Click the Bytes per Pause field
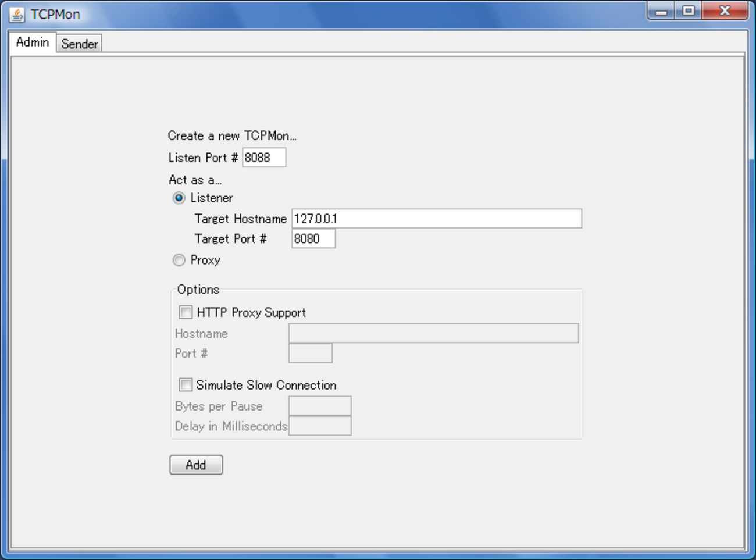Image resolution: width=756 pixels, height=560 pixels. pyautogui.click(x=320, y=406)
